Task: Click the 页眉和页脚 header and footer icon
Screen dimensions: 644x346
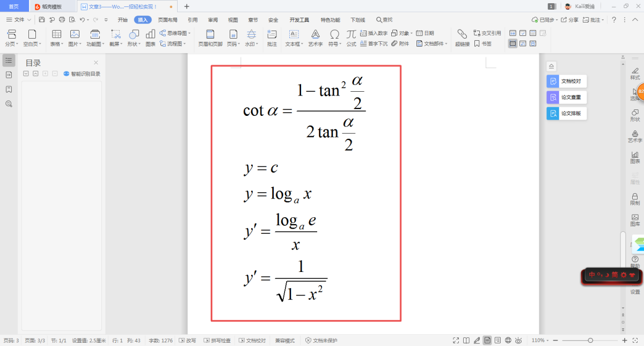Action: 210,38
